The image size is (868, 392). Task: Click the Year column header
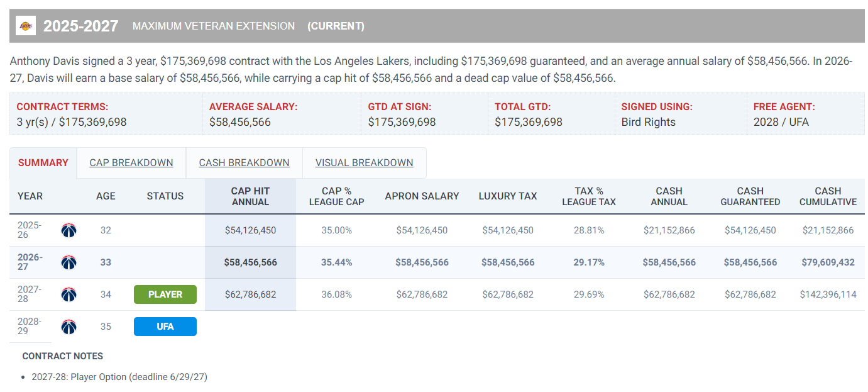[x=30, y=196]
